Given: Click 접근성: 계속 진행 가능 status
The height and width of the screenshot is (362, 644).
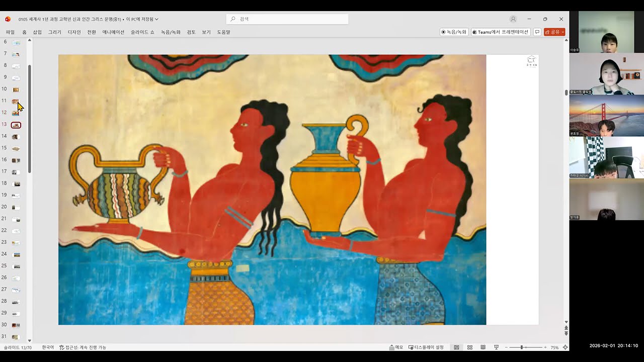Looking at the screenshot, I should 83,347.
